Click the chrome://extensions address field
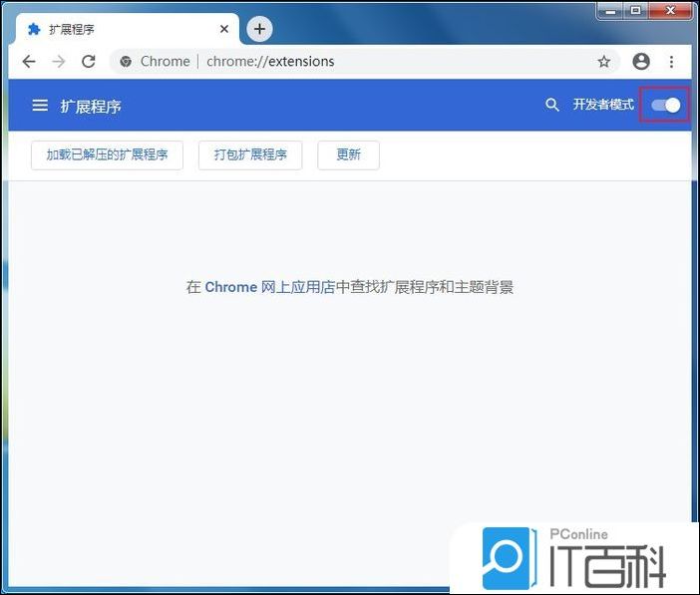The width and height of the screenshot is (700, 595). (x=365, y=61)
